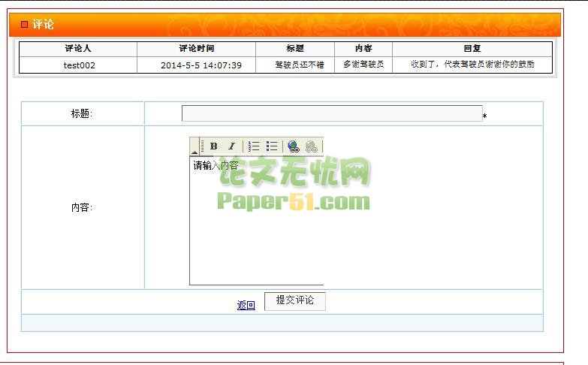This screenshot has height=365, width=588.
Task: Click the 评论时间 column header
Action: [197, 48]
